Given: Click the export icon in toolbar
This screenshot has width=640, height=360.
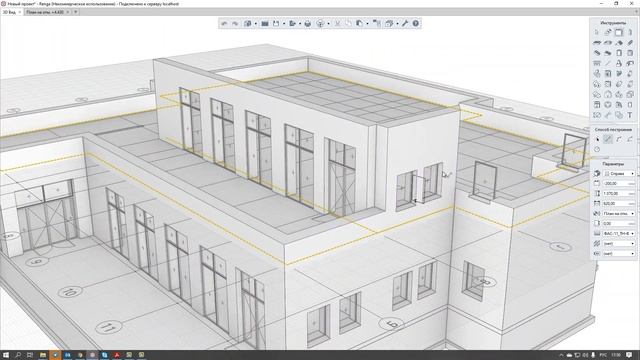Looking at the screenshot, I should pos(293,24).
